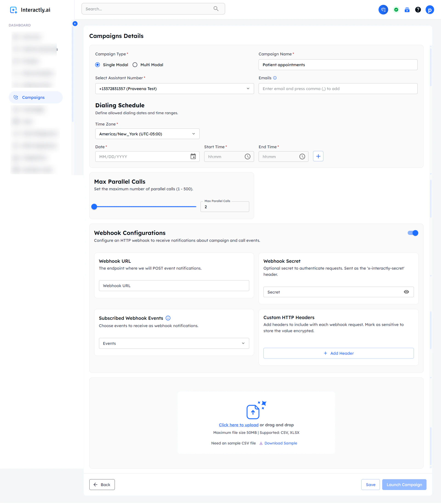Open the chat assistant icon in header
The height and width of the screenshot is (504, 441).
point(383,10)
